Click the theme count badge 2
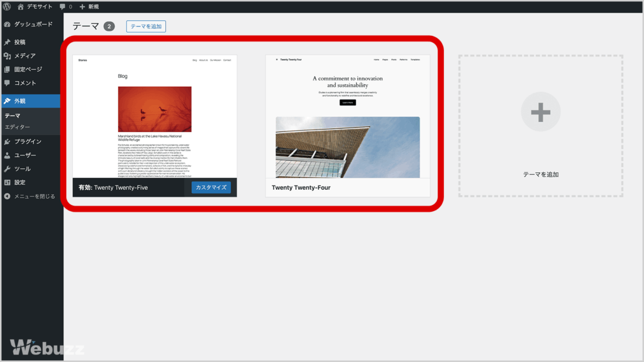 (109, 26)
